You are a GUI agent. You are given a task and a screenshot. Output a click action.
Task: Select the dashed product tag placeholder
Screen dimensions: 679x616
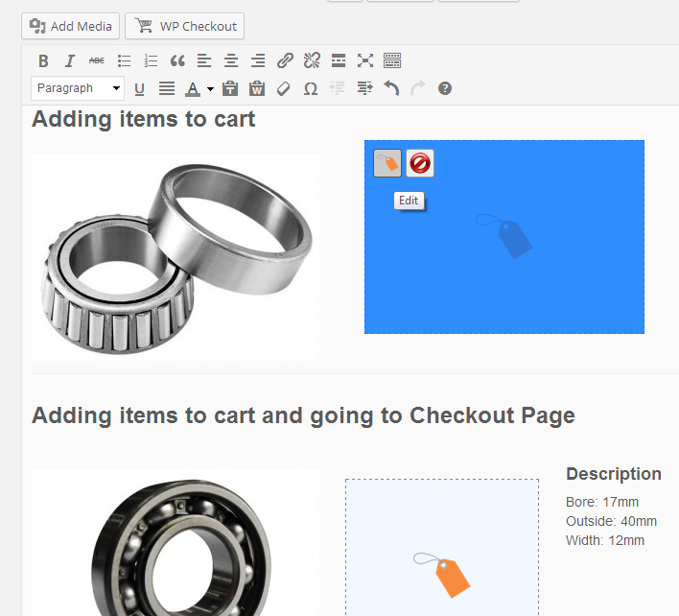click(442, 548)
